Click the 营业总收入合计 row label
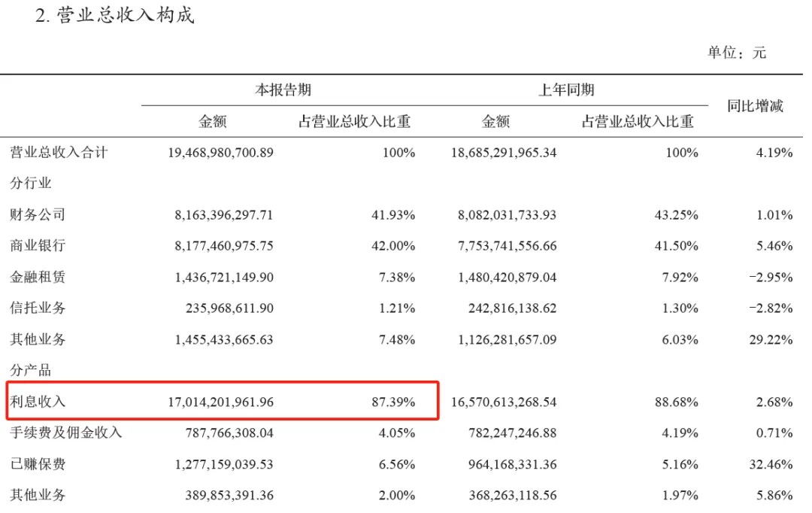The image size is (812, 513). click(59, 153)
